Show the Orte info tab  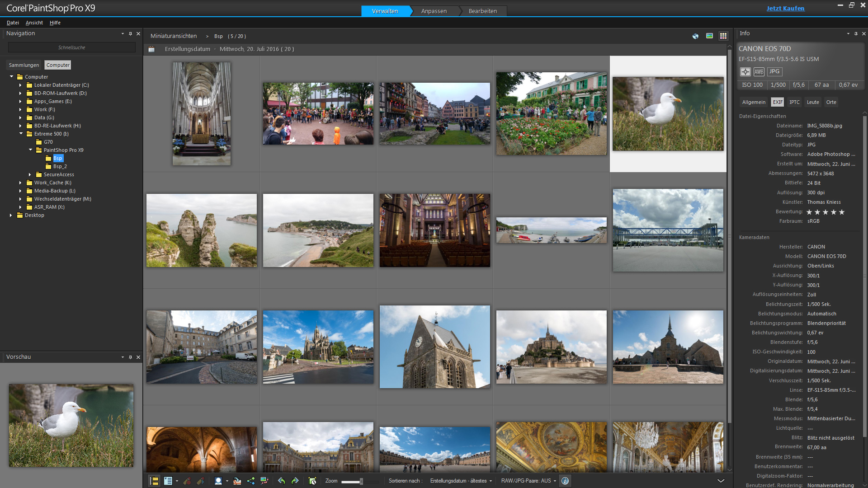pos(831,102)
